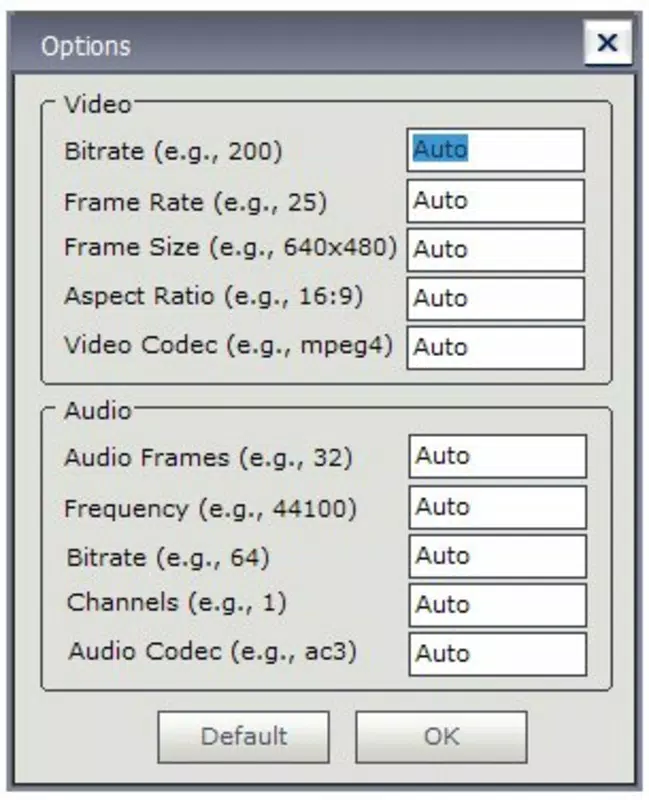Click the Video group heading
Viewport: 649px width, 800px height.
click(98, 105)
